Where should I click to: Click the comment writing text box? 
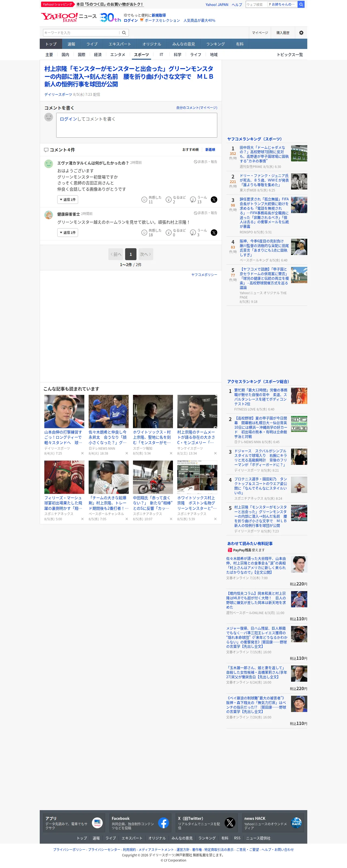click(x=136, y=125)
